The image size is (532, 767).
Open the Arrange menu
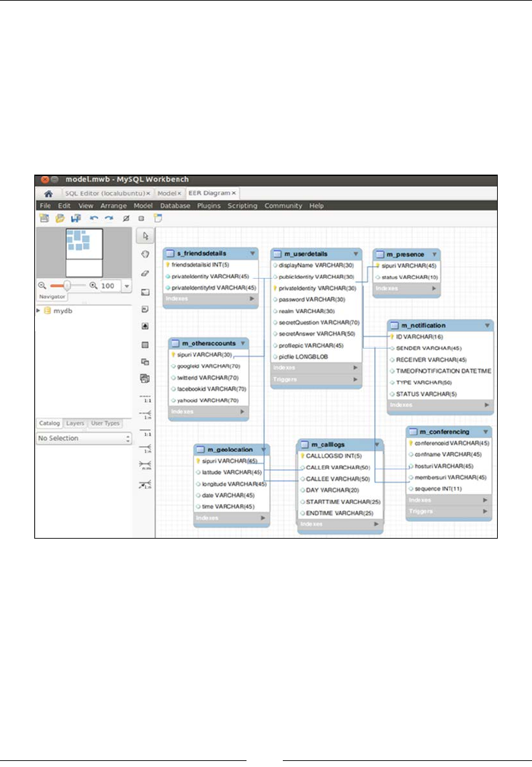114,206
